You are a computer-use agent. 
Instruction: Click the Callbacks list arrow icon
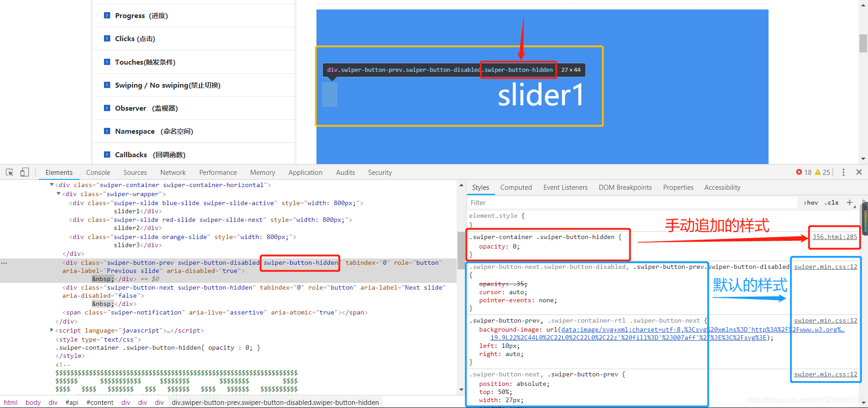coord(107,155)
